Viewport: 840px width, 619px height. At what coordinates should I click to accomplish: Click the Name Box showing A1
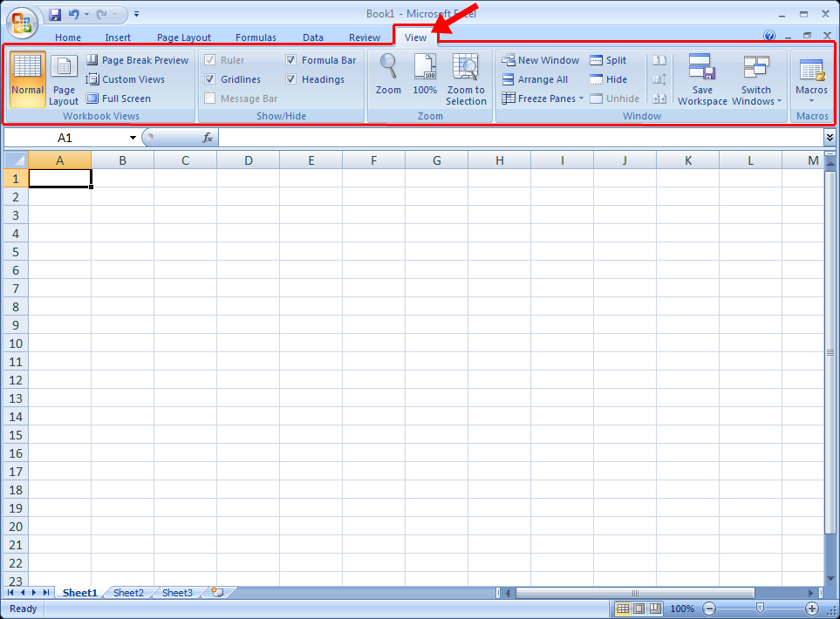click(x=65, y=138)
